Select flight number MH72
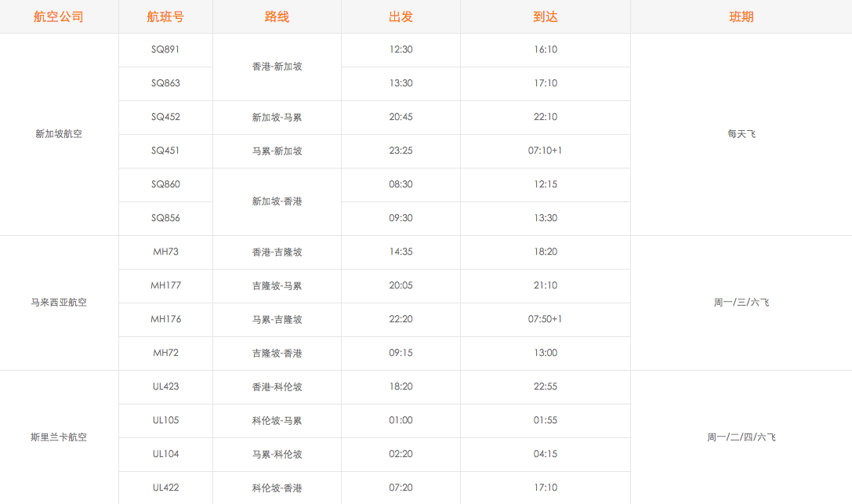Viewport: 852px width, 504px height. pos(165,353)
